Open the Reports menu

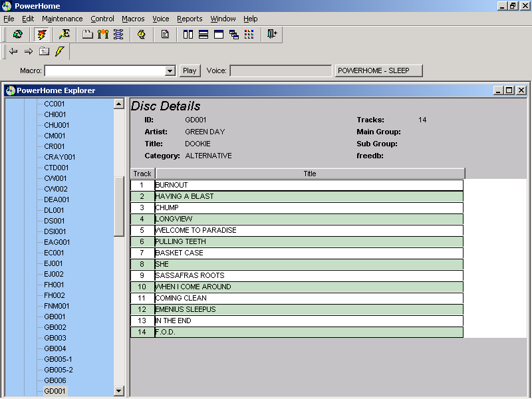190,19
